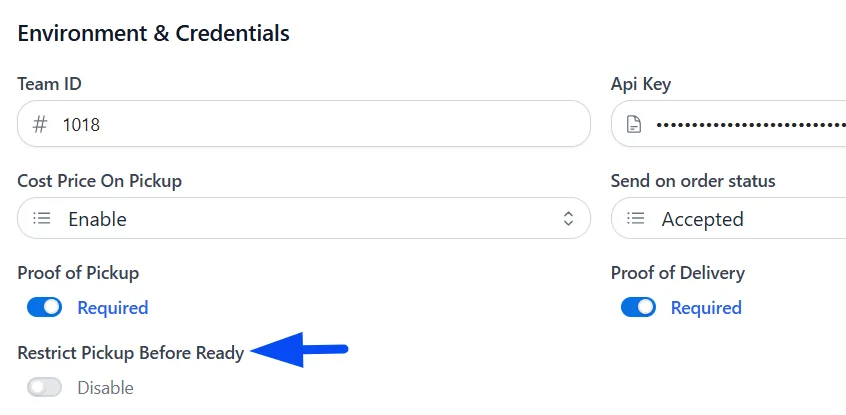846x415 pixels.
Task: Click the hash icon in Team ID field
Action: [40, 125]
